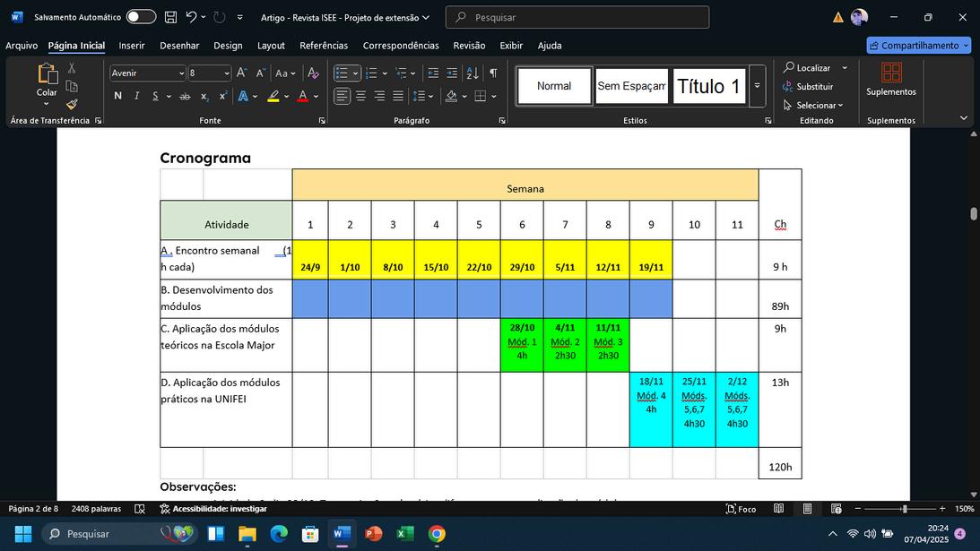Open the Avenir font name dropdown
Image resolution: width=980 pixels, height=551 pixels.
point(181,73)
